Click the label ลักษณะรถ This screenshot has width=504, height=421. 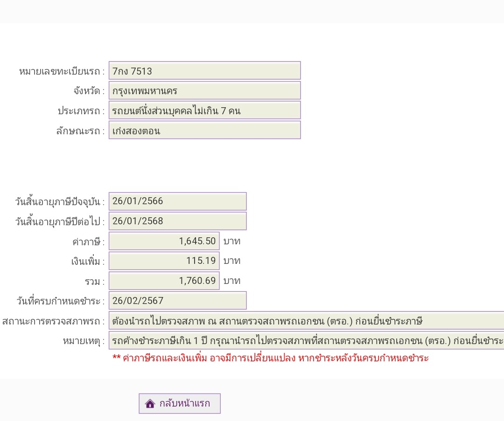(x=80, y=131)
